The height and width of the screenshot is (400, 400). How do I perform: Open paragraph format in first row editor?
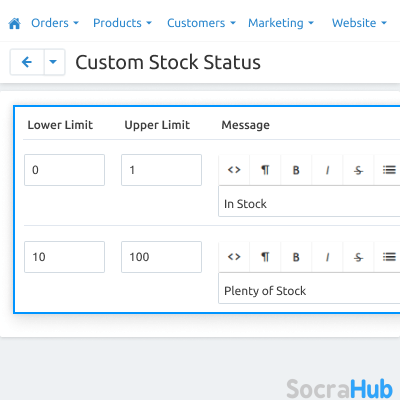point(265,170)
